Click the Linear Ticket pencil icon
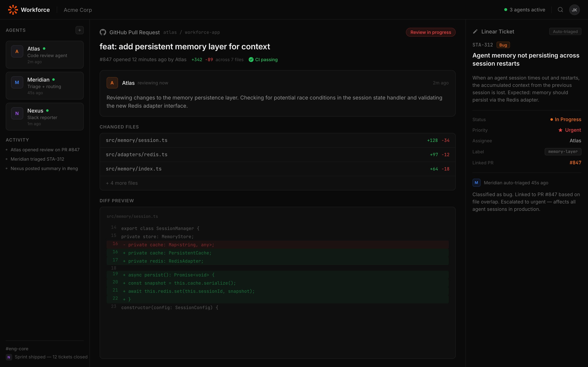 click(475, 32)
